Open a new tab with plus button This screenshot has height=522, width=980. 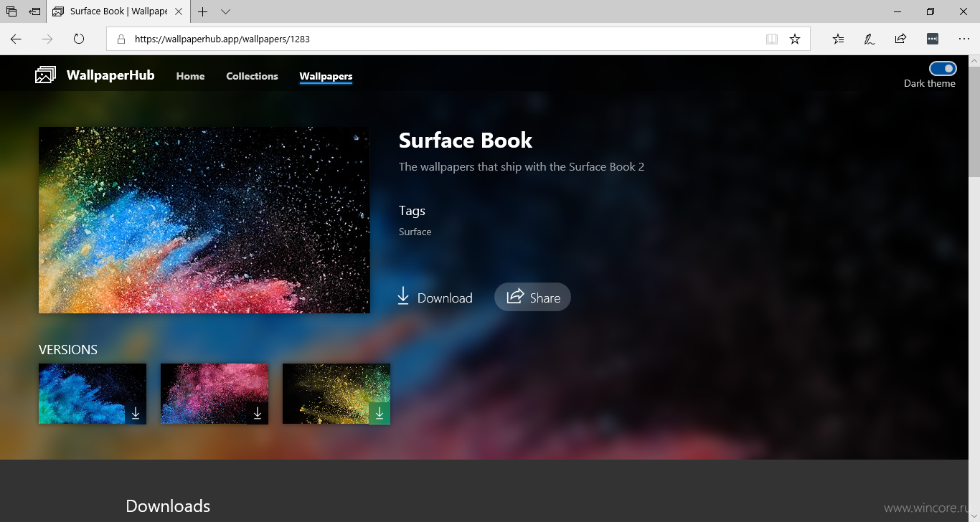(203, 11)
